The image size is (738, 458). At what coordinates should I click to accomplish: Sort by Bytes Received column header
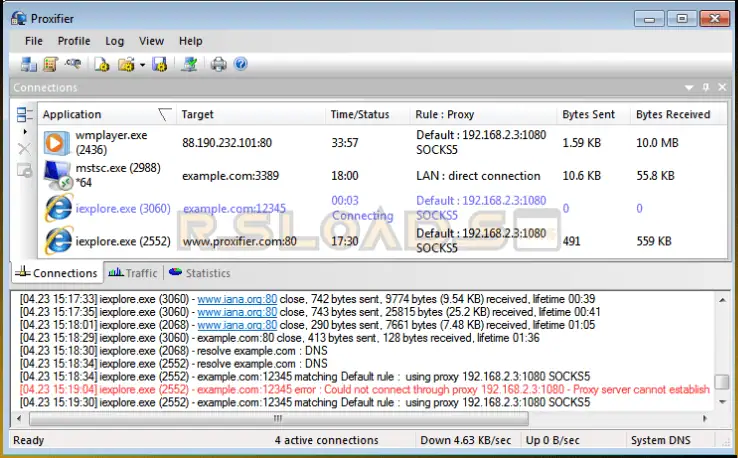[x=672, y=115]
